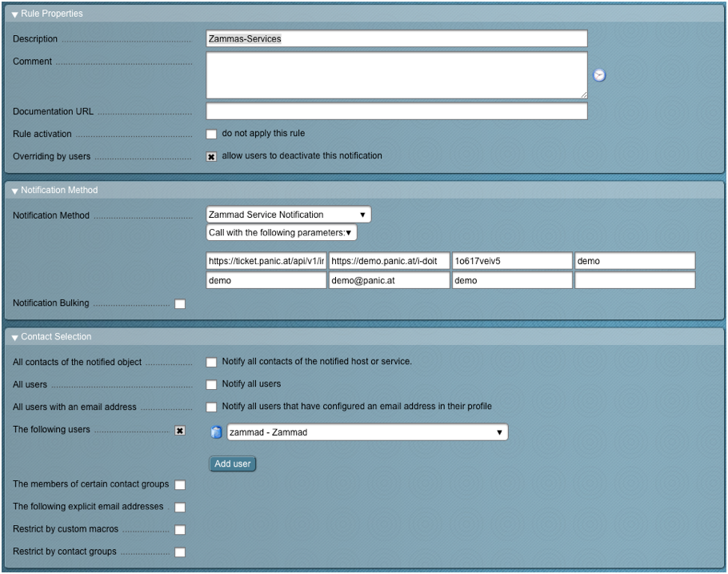Viewport: 728px width, 574px height.
Task: Check 'Notify all contacts of the notified host or service'
Action: click(x=211, y=362)
